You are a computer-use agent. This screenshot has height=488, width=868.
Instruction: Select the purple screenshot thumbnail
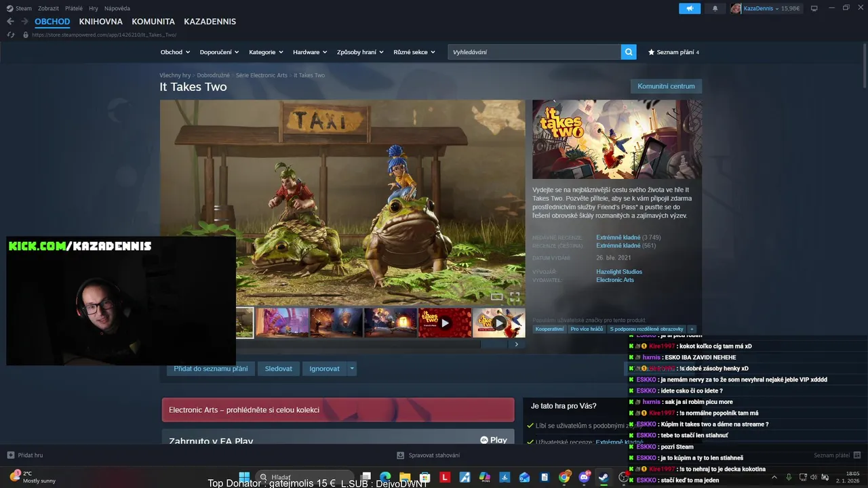tap(282, 323)
